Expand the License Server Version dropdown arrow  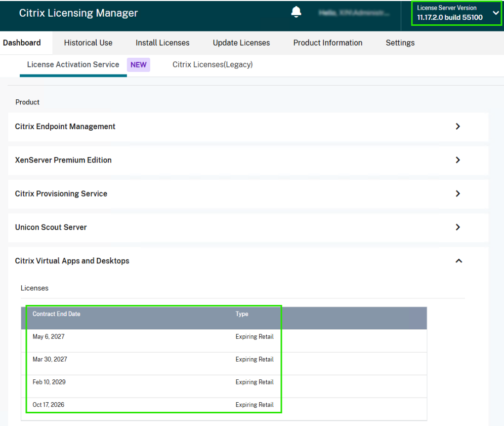tap(496, 13)
